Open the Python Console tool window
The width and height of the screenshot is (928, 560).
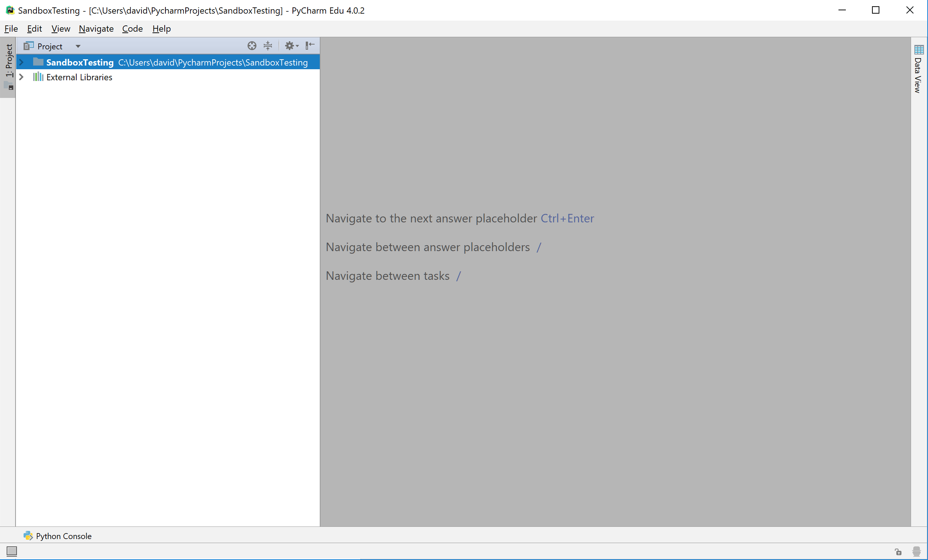(57, 536)
